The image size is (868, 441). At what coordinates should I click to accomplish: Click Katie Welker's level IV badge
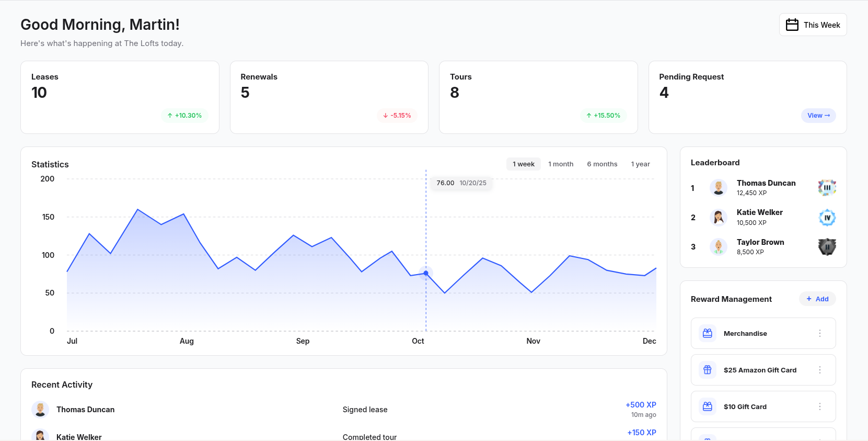[x=827, y=218]
